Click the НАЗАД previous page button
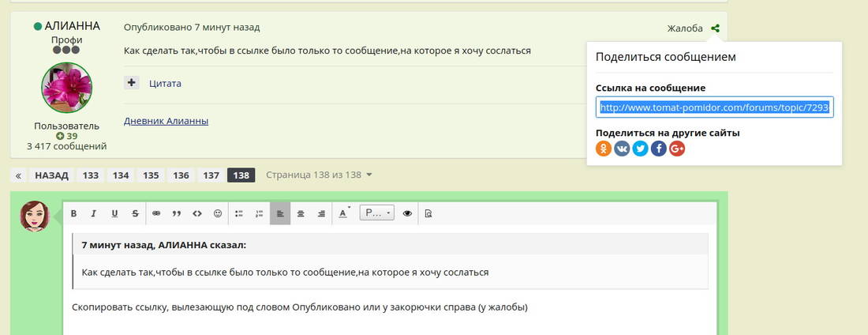 [x=51, y=175]
